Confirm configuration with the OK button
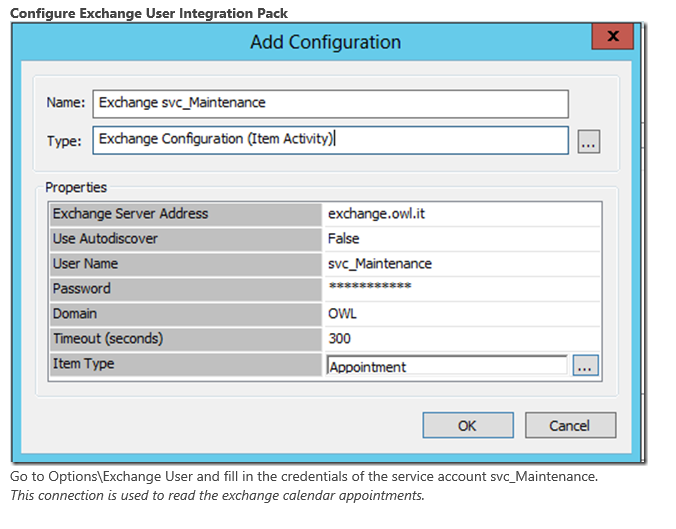Image resolution: width=676 pixels, height=529 pixels. coord(468,426)
